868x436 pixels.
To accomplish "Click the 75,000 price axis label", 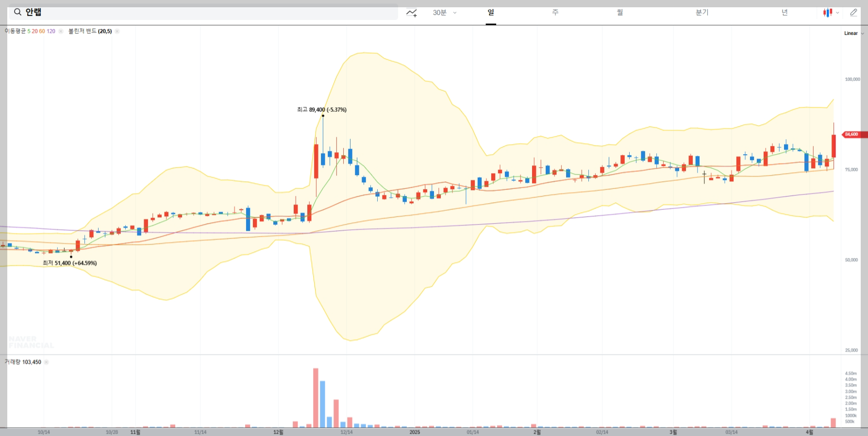I will tap(851, 170).
